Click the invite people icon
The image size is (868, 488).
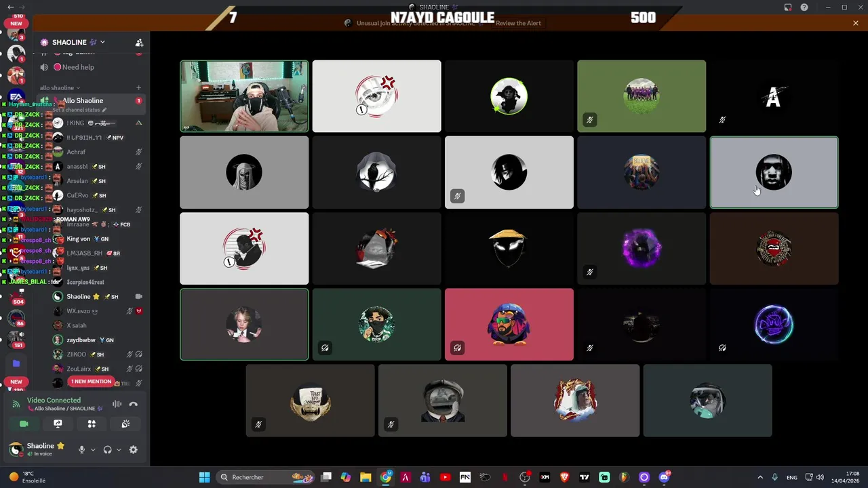point(139,43)
